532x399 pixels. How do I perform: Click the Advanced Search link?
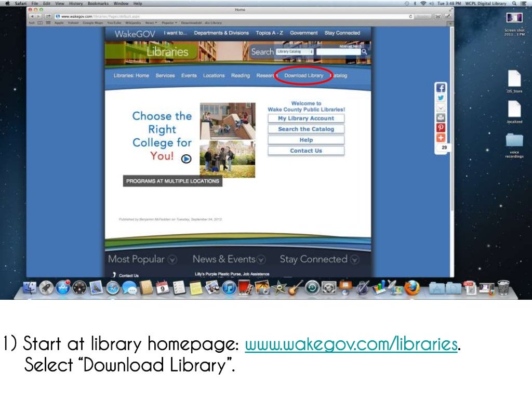(x=350, y=46)
